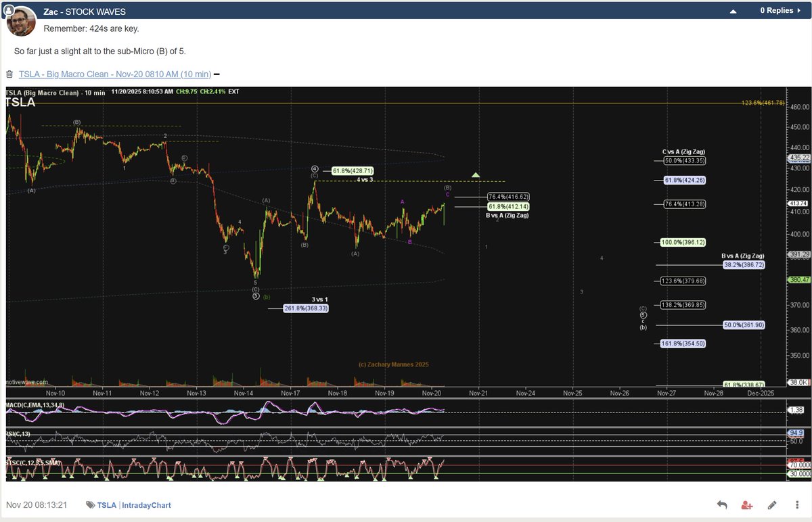812x522 pixels.
Task: Click the TSLA tag link
Action: click(107, 505)
